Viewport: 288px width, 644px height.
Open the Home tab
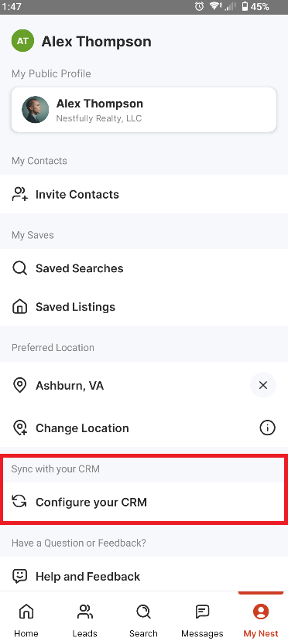tap(26, 621)
